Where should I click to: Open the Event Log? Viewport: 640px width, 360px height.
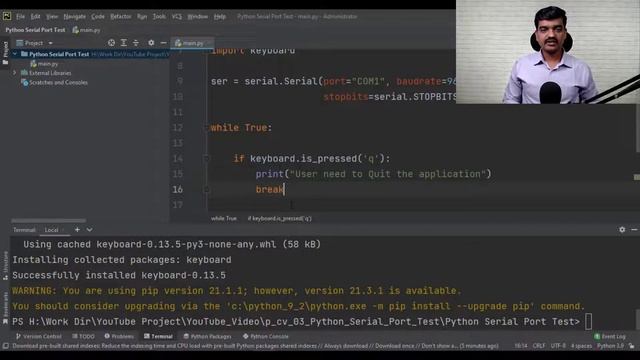click(x=610, y=336)
